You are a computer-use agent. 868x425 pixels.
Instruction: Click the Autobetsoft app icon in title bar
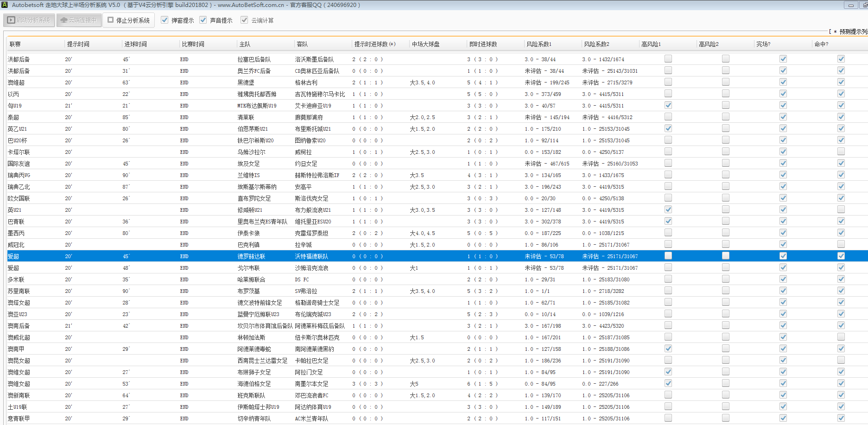tap(5, 5)
